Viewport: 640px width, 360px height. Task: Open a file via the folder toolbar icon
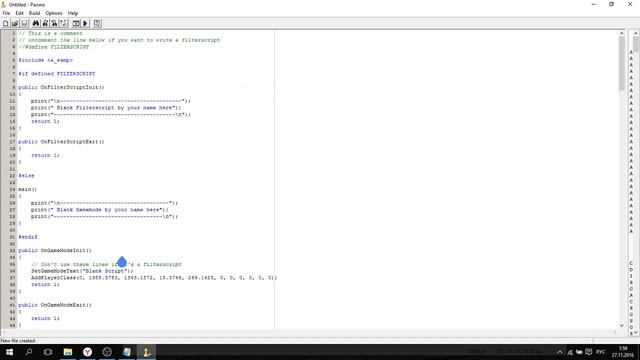15,23
